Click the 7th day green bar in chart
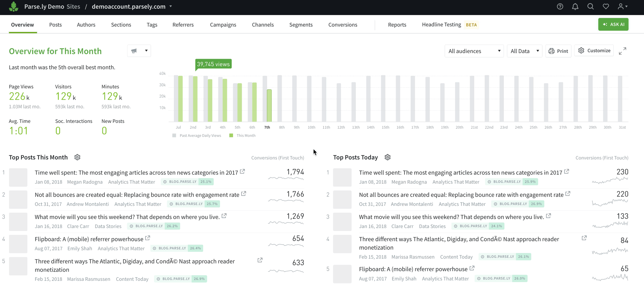644x286 pixels. coord(269,106)
